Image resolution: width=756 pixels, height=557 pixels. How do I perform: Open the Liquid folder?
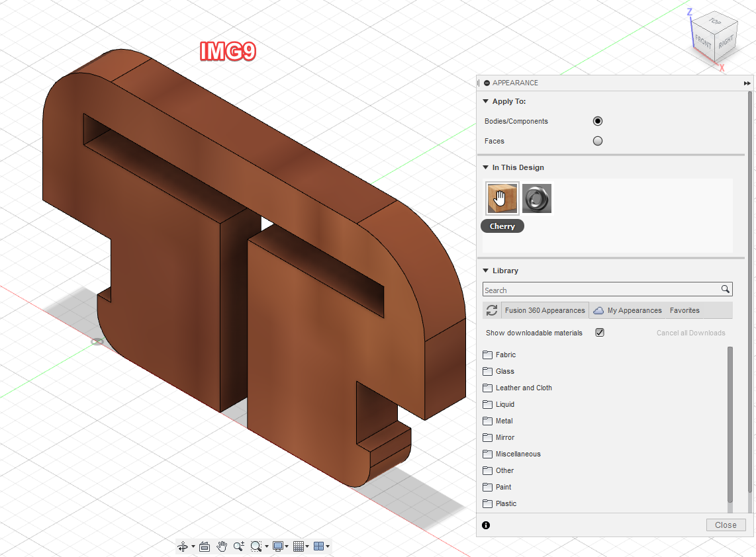click(x=498, y=404)
